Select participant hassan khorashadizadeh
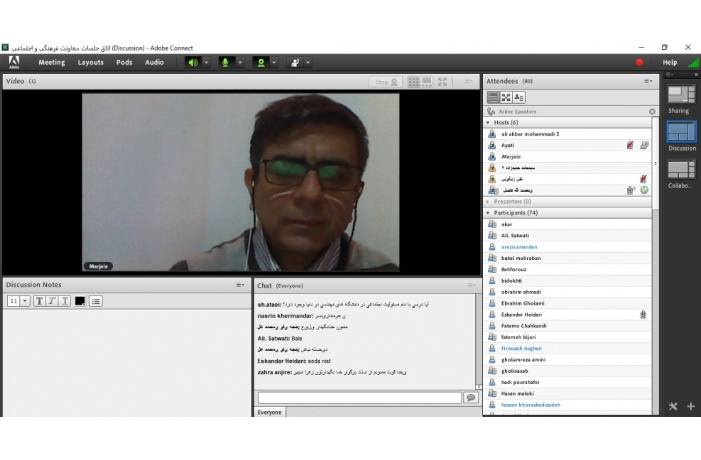The height and width of the screenshot is (460, 701). coord(568,405)
